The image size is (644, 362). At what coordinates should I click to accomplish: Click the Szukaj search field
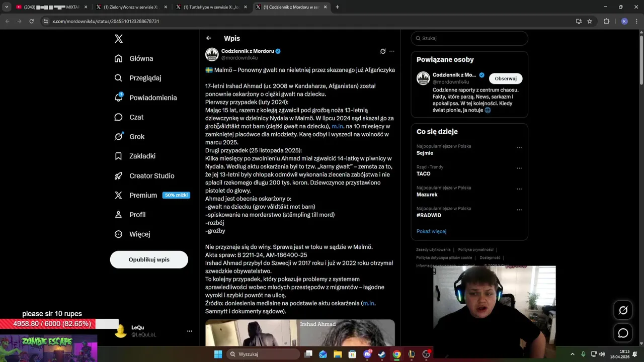469,38
